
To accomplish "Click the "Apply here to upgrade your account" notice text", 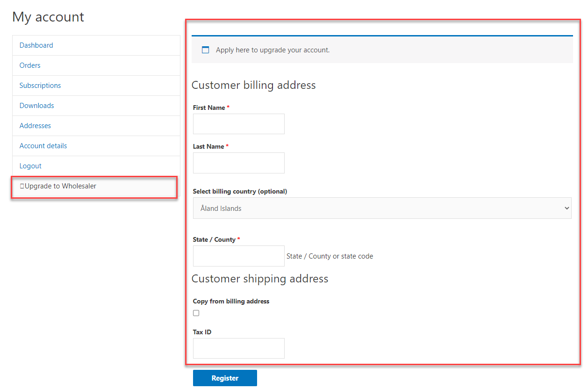I will [x=272, y=50].
